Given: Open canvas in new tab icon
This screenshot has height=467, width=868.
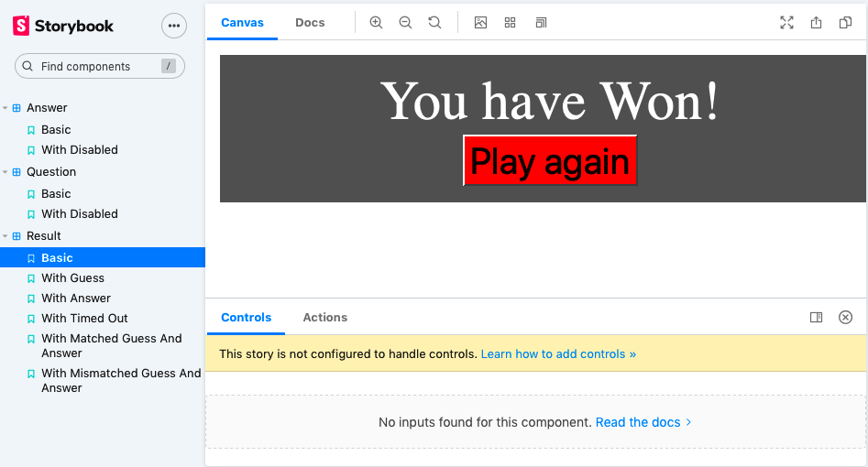Looking at the screenshot, I should [x=816, y=23].
